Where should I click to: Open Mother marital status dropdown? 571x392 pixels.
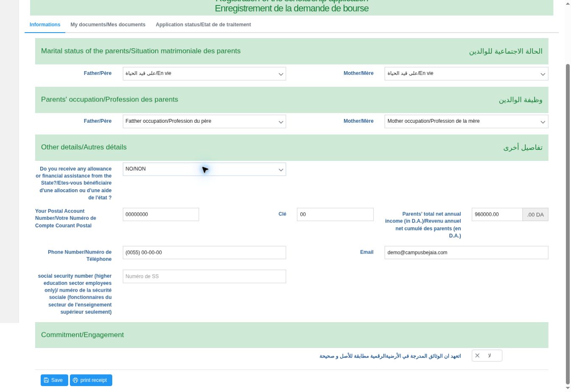466,74
